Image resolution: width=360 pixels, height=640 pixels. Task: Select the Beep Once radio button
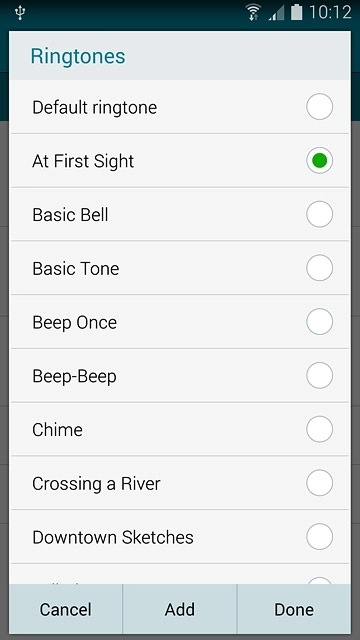(x=319, y=322)
